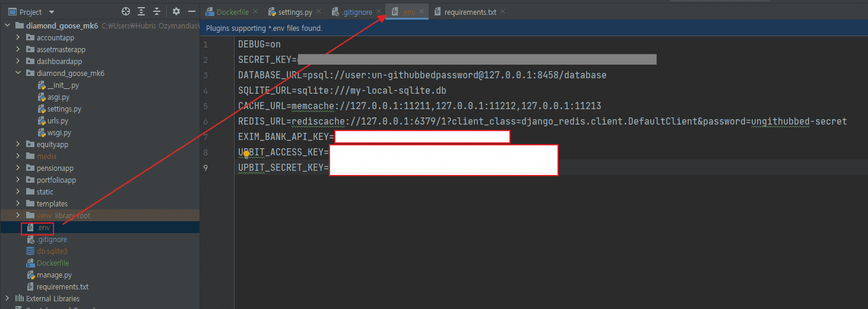The width and height of the screenshot is (868, 309).
Task: Click the DATABASE_URL line in editor
Action: click(422, 75)
